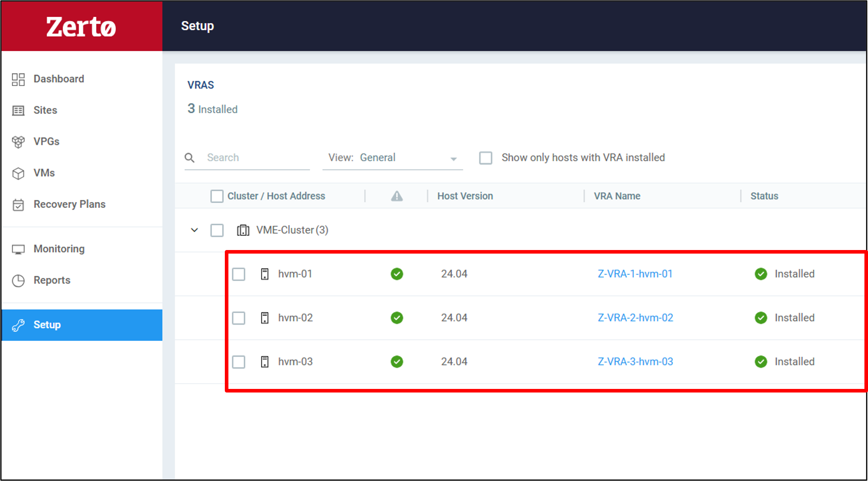Click the Installed status text for hvm-01

coord(794,274)
